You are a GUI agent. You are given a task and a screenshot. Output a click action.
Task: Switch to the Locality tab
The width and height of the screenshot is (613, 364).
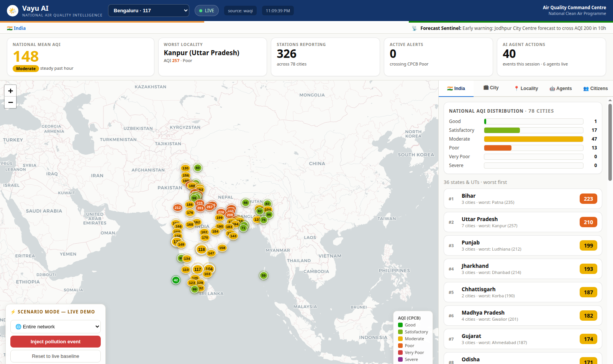[526, 89]
